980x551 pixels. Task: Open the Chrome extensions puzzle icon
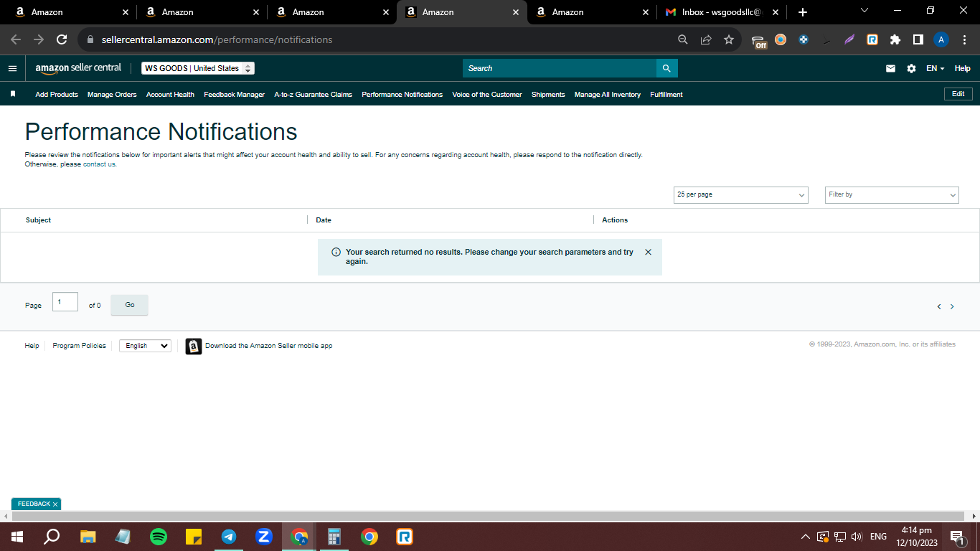(895, 39)
